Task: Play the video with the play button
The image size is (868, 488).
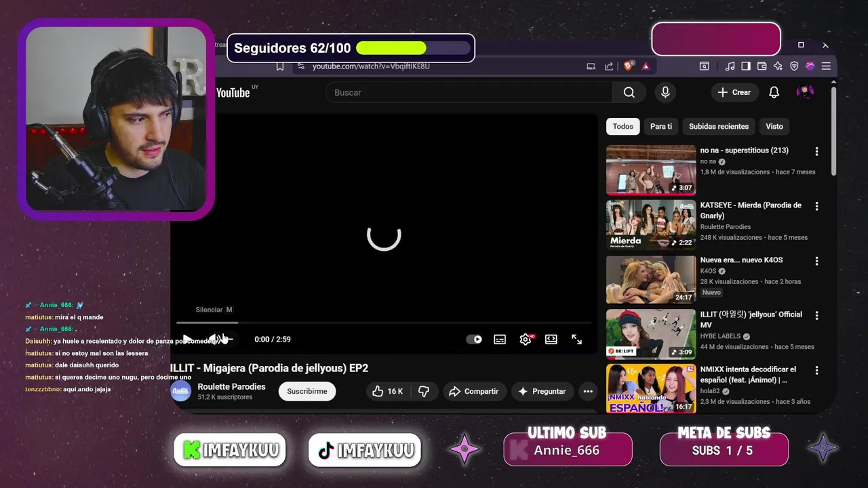Action: (186, 339)
